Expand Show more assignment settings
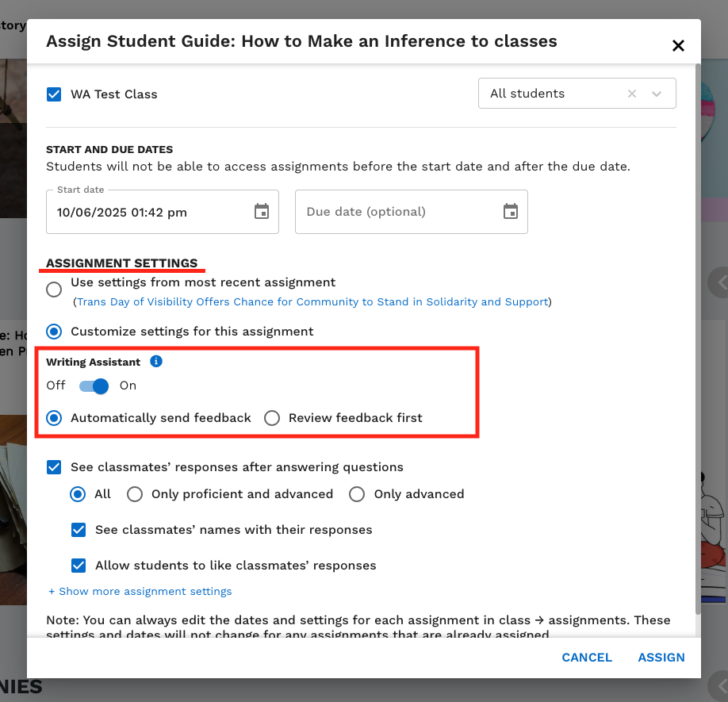Image resolution: width=728 pixels, height=702 pixels. (140, 591)
